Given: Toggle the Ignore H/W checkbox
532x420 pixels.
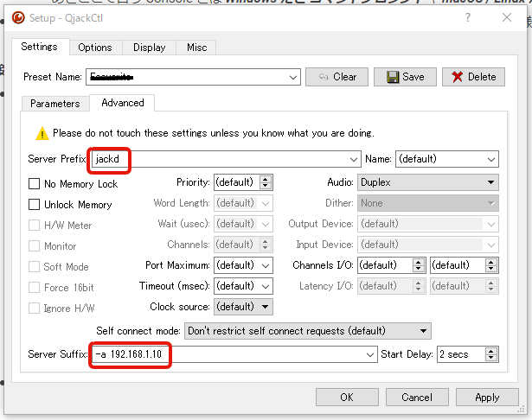Looking at the screenshot, I should [34, 309].
